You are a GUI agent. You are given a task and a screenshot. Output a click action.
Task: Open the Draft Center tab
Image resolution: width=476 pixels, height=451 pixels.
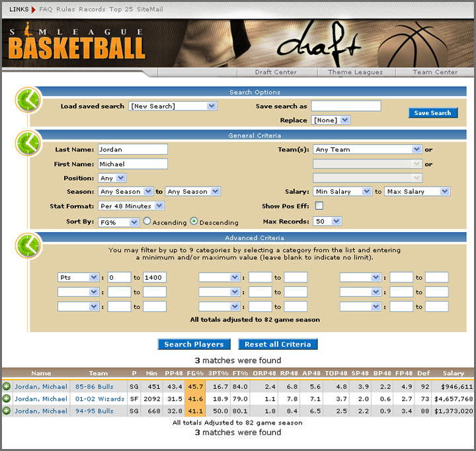(276, 72)
